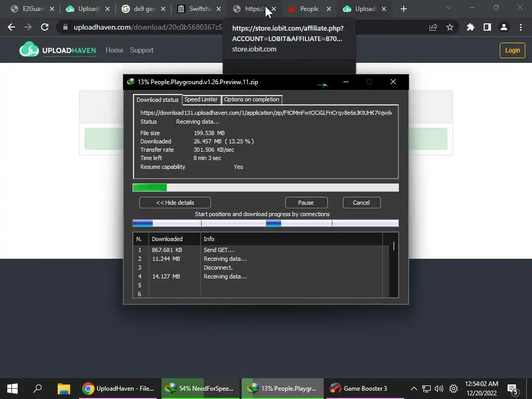Expand the tab search chevron

[x=448, y=7]
